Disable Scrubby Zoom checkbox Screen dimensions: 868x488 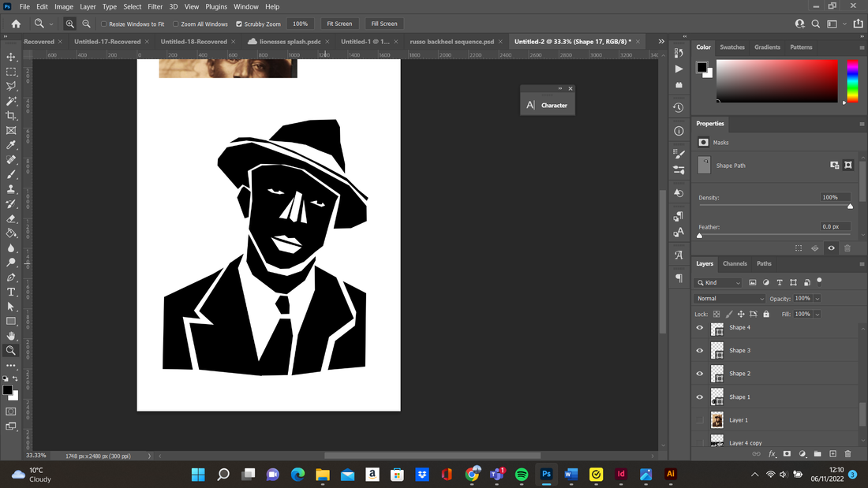(239, 24)
